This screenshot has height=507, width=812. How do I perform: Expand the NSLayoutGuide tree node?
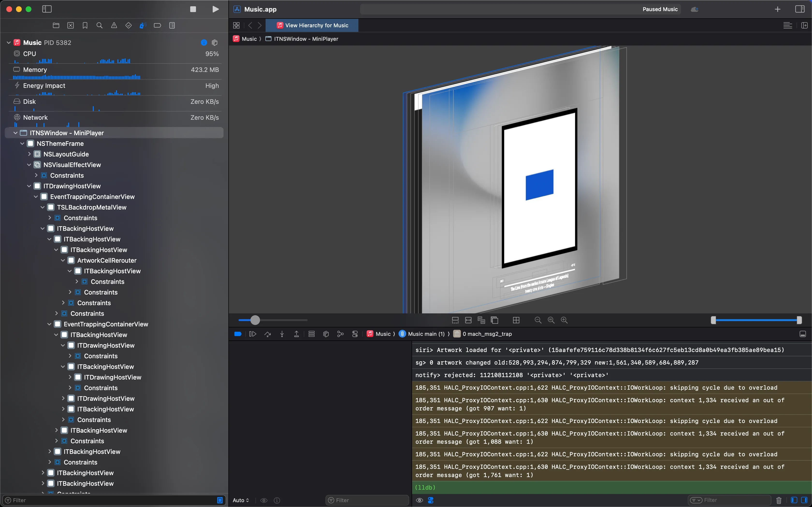pos(29,154)
